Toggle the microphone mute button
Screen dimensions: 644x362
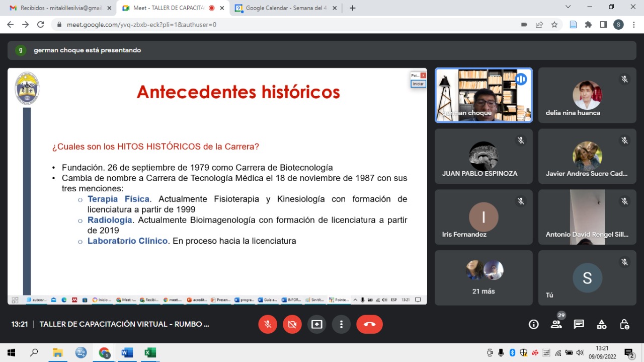click(x=268, y=325)
